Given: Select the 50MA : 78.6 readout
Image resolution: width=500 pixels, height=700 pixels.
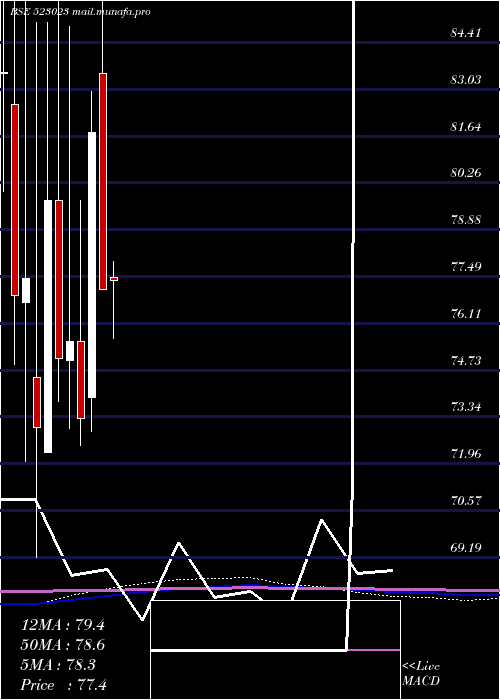Looking at the screenshot, I should click(63, 645).
